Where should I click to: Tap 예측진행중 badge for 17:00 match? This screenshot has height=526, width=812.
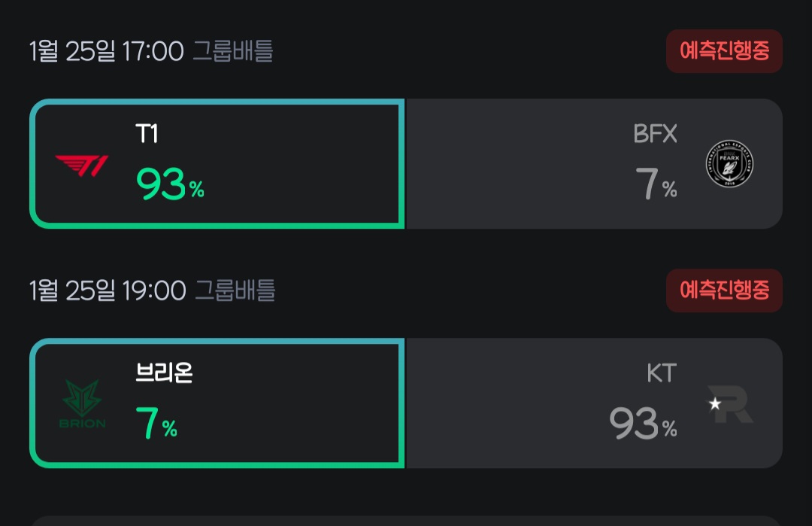(x=724, y=51)
